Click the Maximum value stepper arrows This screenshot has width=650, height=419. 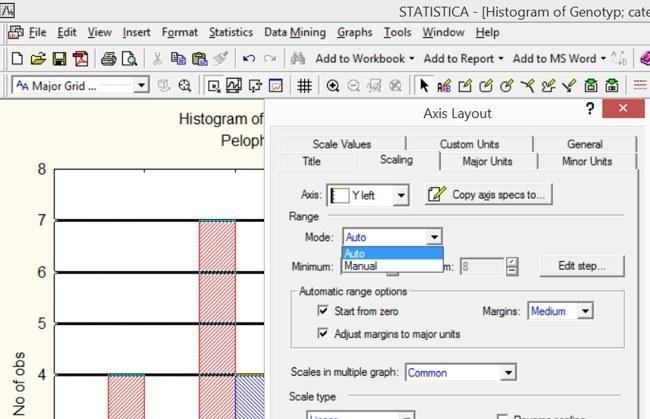[x=512, y=266]
